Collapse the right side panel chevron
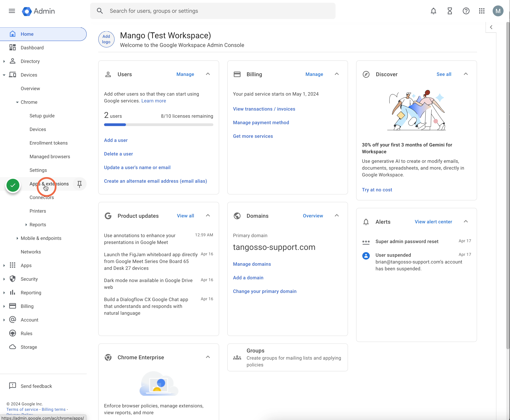The width and height of the screenshot is (510, 420). (491, 27)
